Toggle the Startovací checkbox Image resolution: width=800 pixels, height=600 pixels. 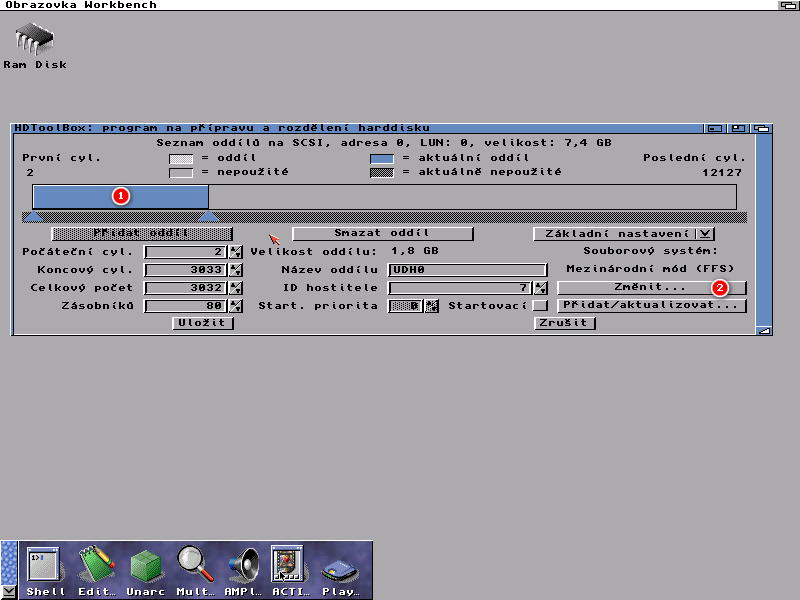click(x=540, y=306)
